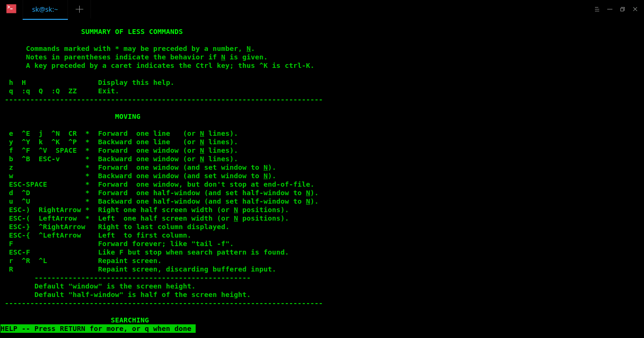This screenshot has height=338, width=644.
Task: Click the 'Display this help.' text
Action: (136, 82)
